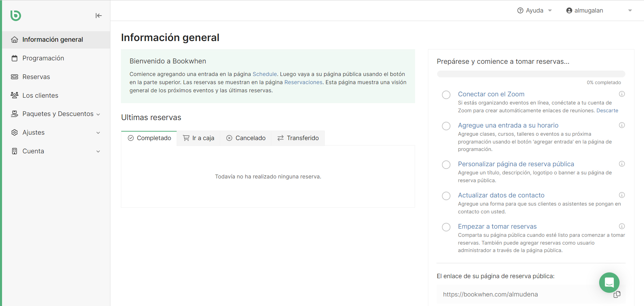This screenshot has width=644, height=306.
Task: Toggle the Empezar a tomar reservas checklist circle
Action: click(x=446, y=227)
